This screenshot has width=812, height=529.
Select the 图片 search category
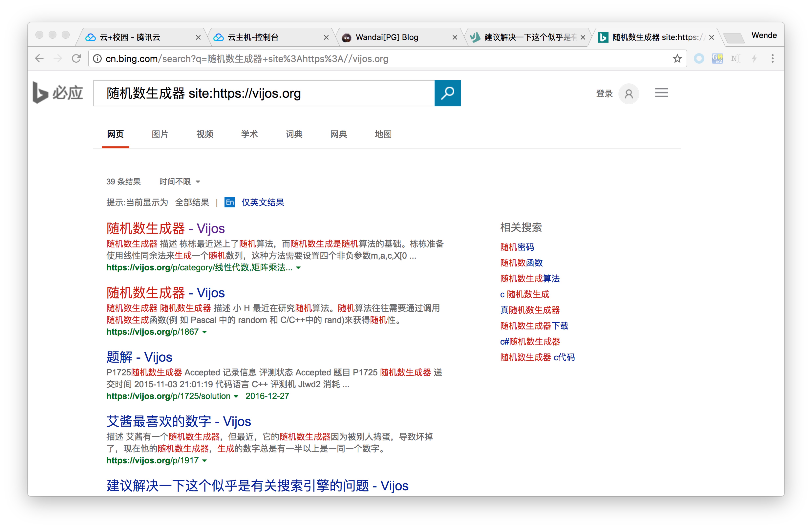[160, 134]
